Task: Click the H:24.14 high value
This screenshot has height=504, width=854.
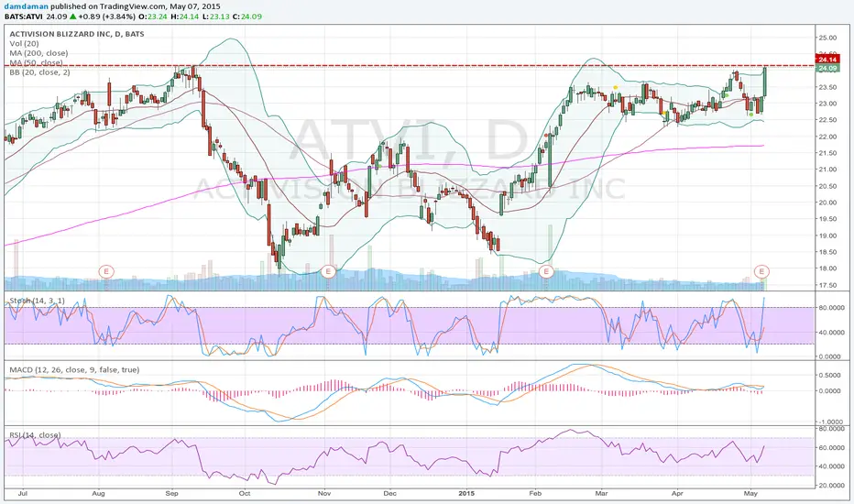Action: pos(186,16)
